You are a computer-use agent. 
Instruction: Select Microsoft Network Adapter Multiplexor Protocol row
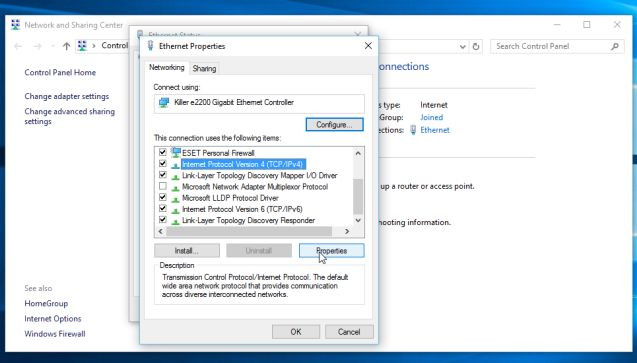(255, 187)
